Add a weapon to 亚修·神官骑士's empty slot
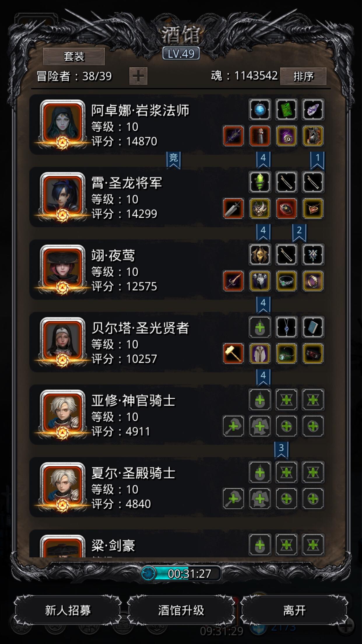The width and height of the screenshot is (362, 644). pos(233,426)
